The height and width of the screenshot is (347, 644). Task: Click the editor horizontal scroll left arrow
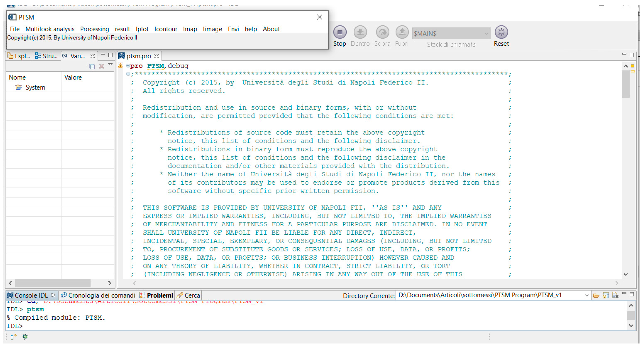pyautogui.click(x=134, y=283)
